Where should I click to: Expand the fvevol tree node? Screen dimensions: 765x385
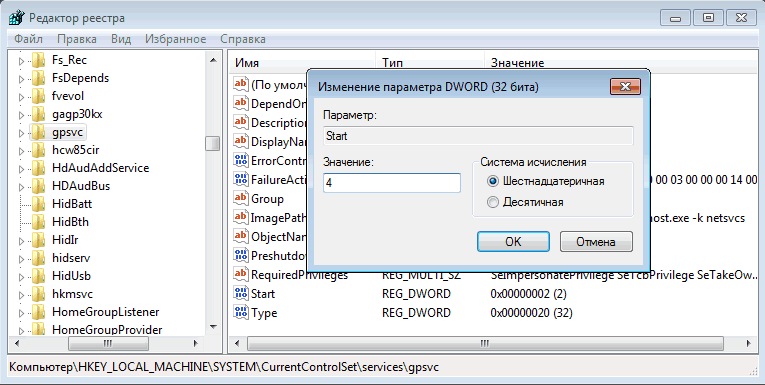click(x=21, y=97)
